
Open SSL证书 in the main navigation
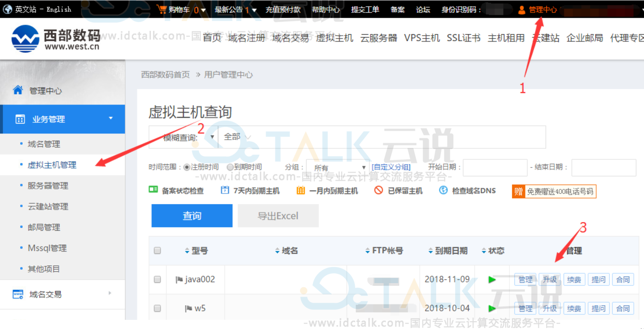464,38
